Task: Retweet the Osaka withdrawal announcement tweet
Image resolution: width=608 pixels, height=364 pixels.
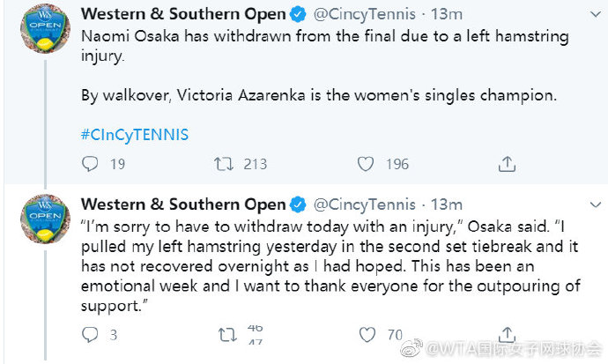Action: click(224, 164)
